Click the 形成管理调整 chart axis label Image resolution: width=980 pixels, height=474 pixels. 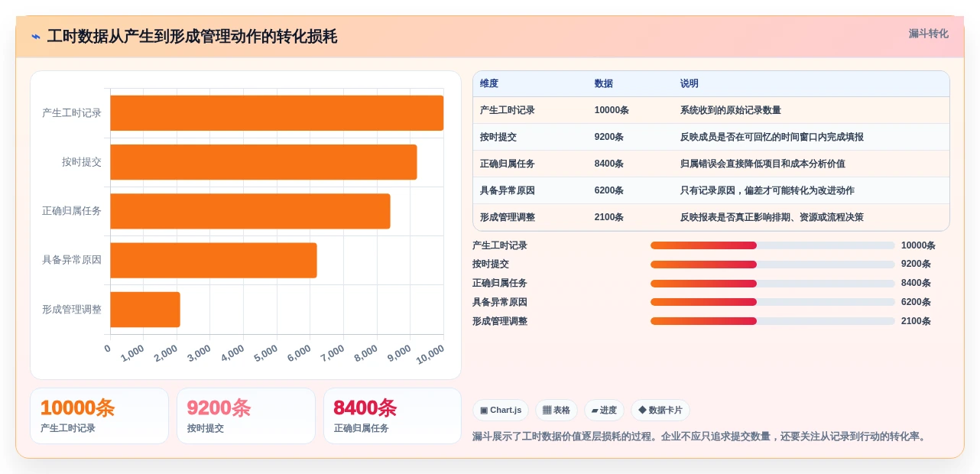pos(72,310)
